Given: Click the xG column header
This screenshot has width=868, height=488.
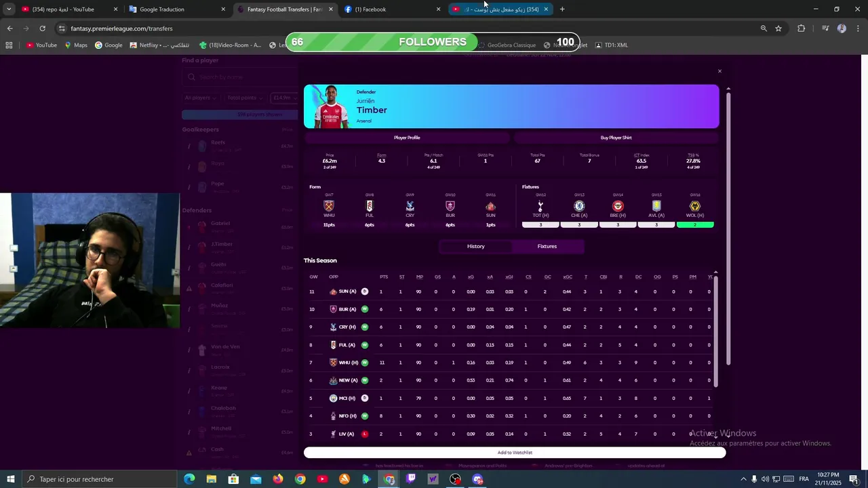Looking at the screenshot, I should pos(471,277).
